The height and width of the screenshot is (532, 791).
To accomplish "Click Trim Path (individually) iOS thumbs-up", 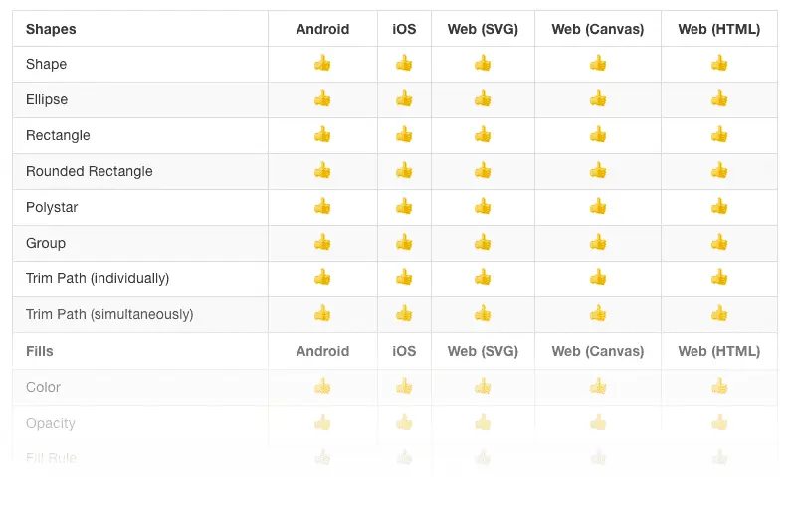I will point(404,278).
